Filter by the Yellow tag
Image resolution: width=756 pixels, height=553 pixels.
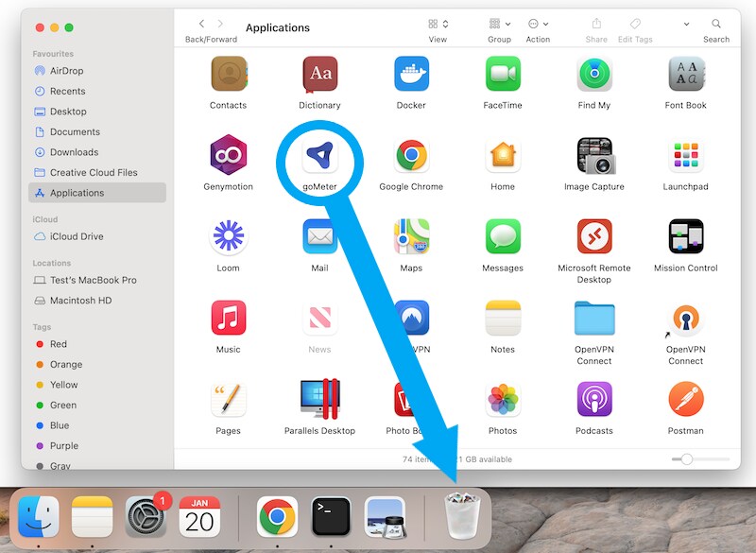[97, 384]
